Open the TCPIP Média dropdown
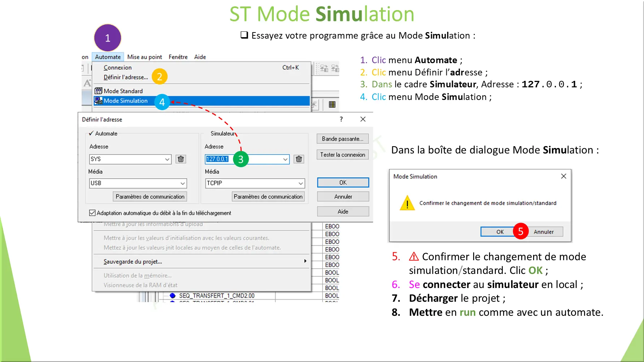The height and width of the screenshot is (362, 644). (x=301, y=183)
